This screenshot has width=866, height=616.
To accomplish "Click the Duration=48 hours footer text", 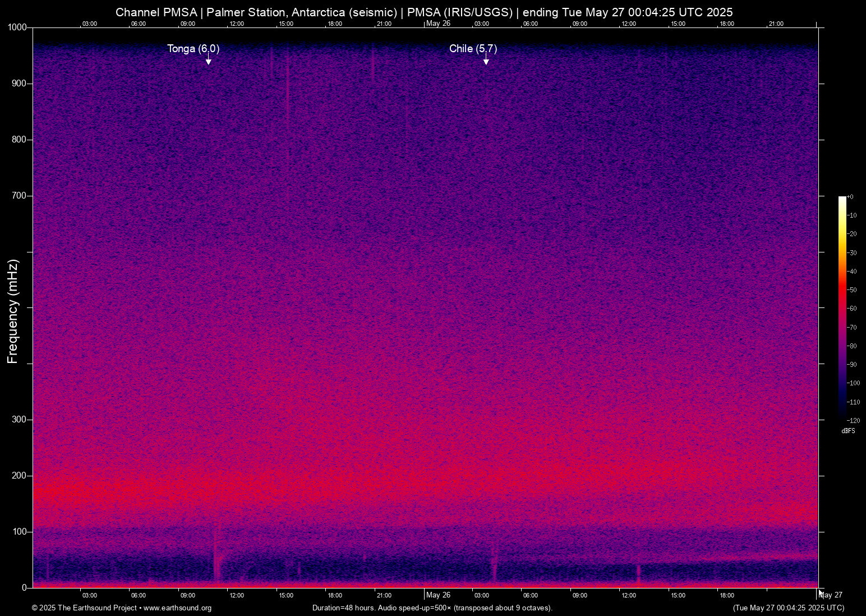I will point(432,608).
